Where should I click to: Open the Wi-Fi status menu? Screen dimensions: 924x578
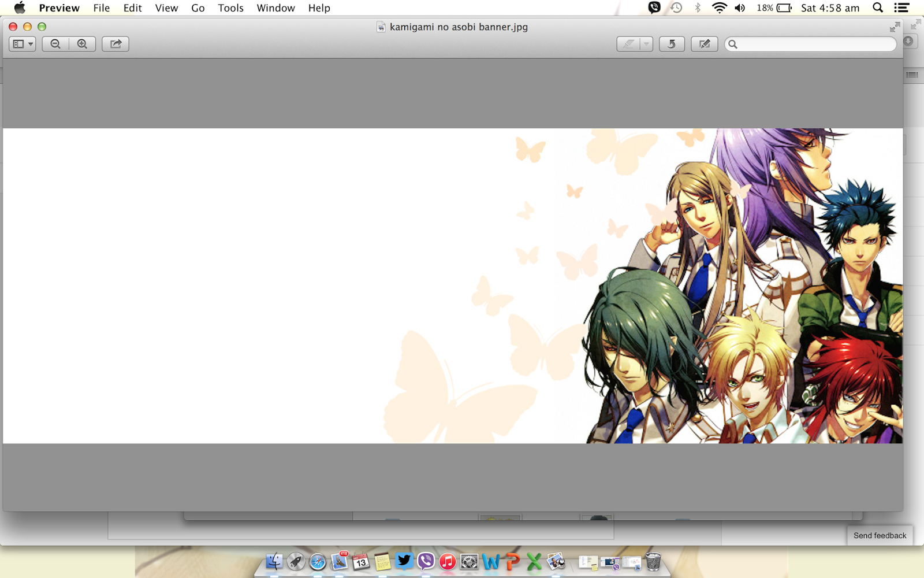click(719, 8)
